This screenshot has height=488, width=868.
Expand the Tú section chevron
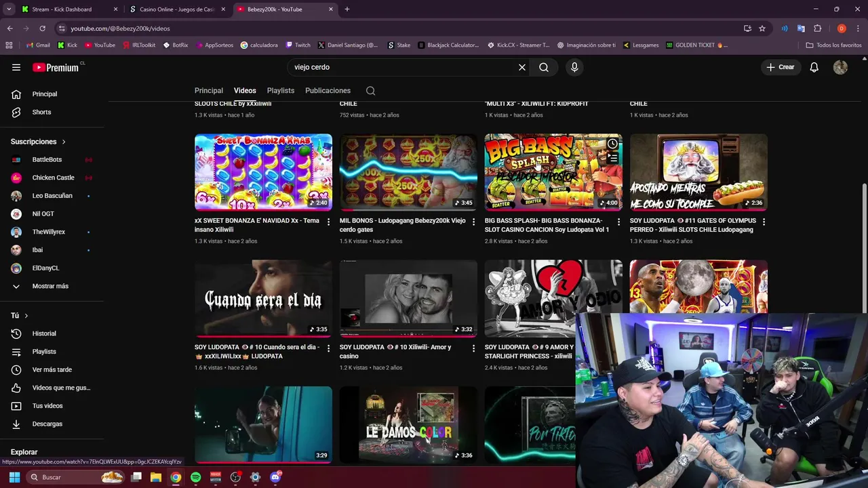(26, 316)
